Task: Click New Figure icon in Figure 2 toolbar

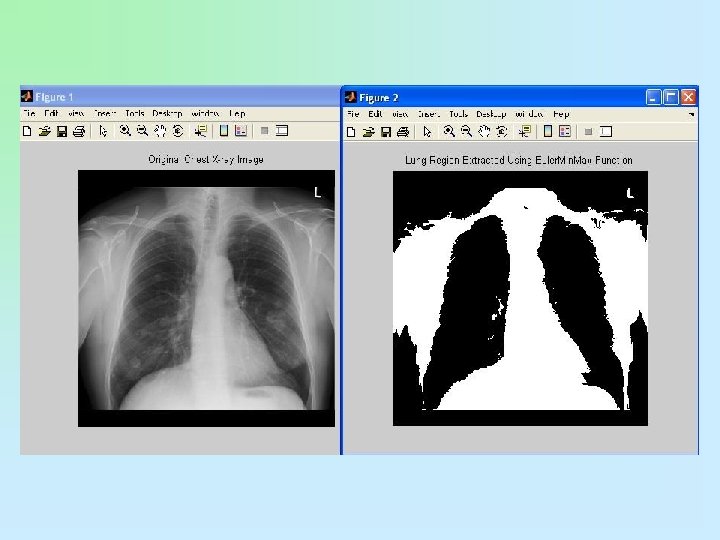Action: point(351,132)
